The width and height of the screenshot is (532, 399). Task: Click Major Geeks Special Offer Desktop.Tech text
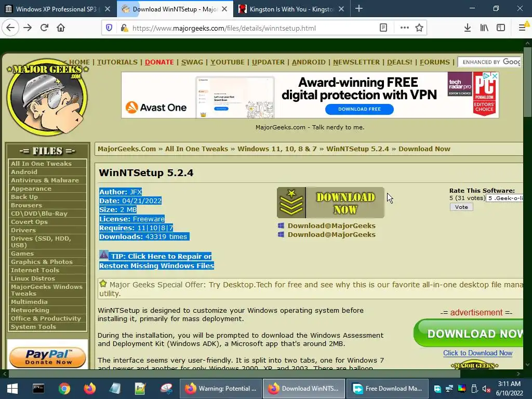[x=311, y=289]
